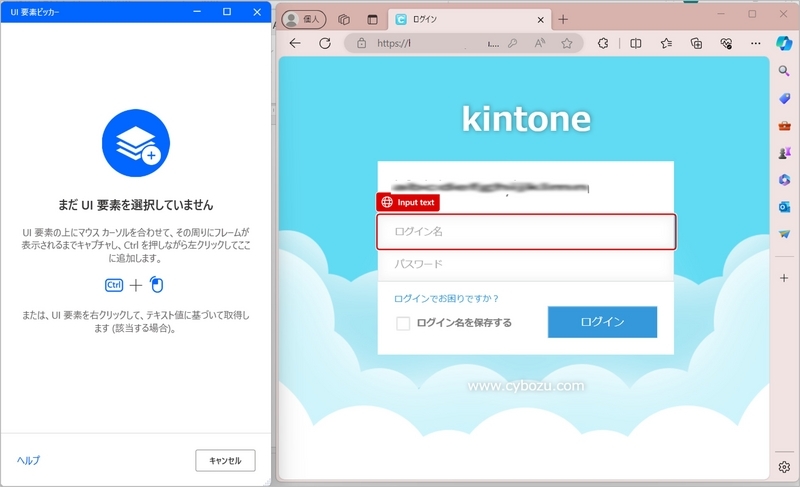Viewport: 800px width, 487px height.
Task: Open the password key icon in address bar
Action: coord(512,43)
